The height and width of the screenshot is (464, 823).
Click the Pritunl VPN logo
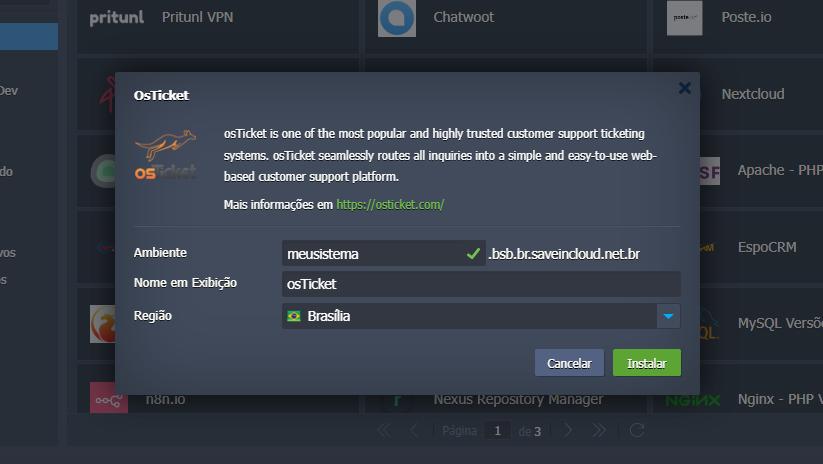(x=117, y=17)
